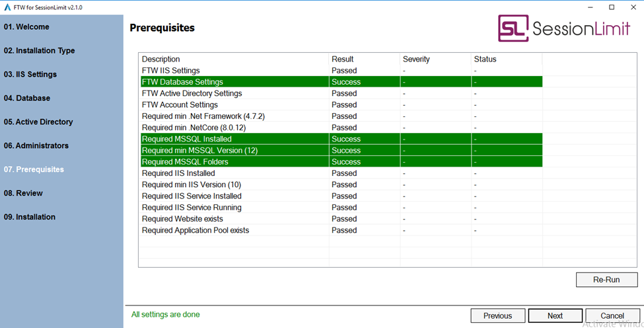Open the 05. Active Directory step
The height and width of the screenshot is (328, 644).
38,122
